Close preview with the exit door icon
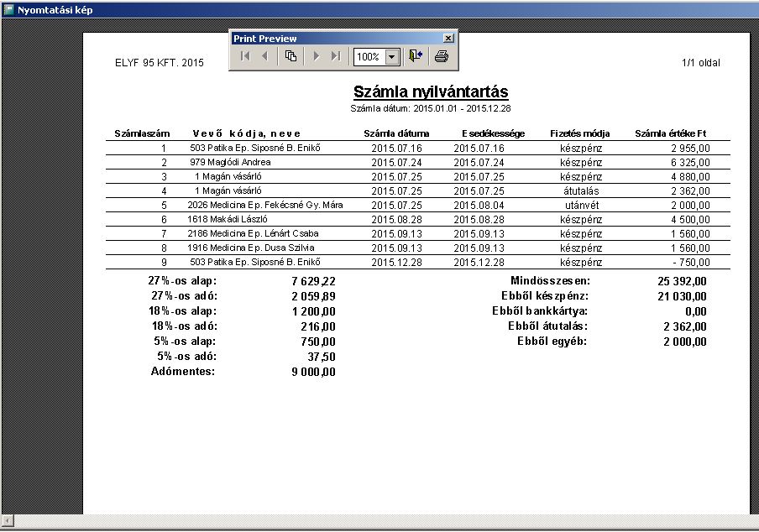759x532 pixels. (416, 56)
